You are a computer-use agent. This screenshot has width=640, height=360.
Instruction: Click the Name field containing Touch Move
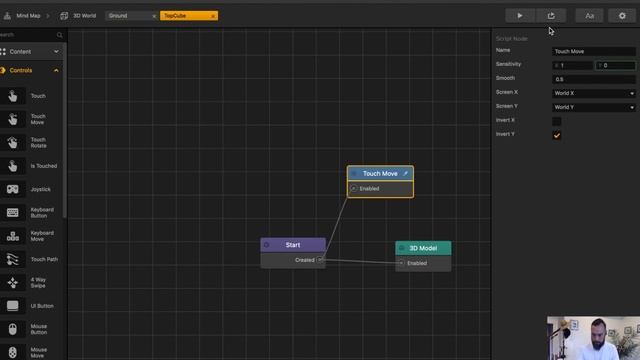[594, 51]
